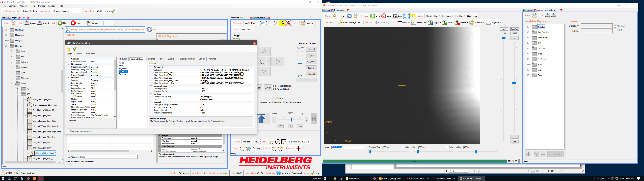The image size is (644, 181).
Task: Open the Scale FitToScreen dropdown
Action: pyautogui.click(x=365, y=147)
